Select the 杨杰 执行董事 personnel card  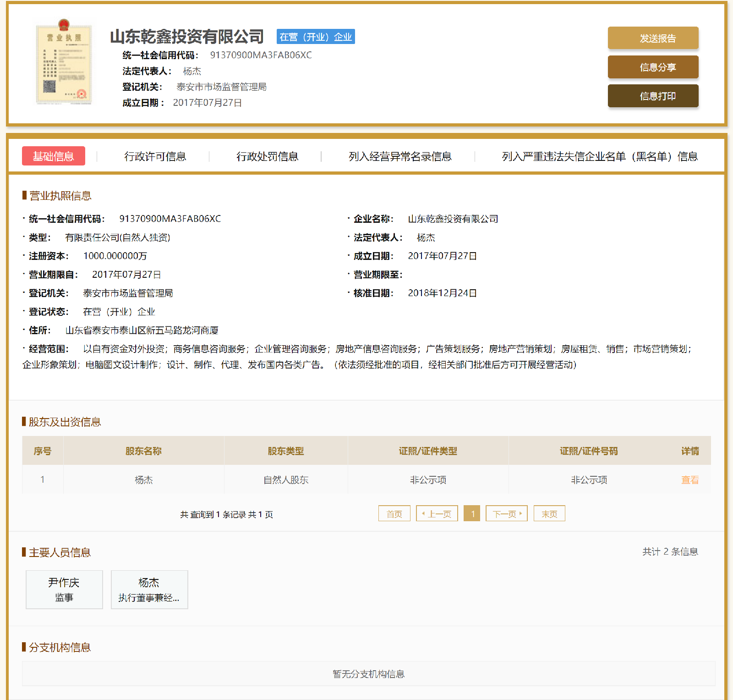(x=149, y=590)
